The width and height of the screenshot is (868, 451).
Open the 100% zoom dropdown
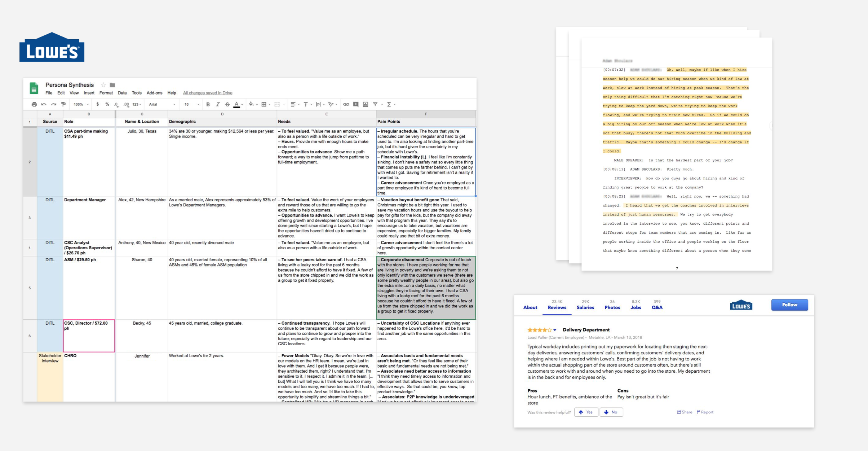pos(81,104)
